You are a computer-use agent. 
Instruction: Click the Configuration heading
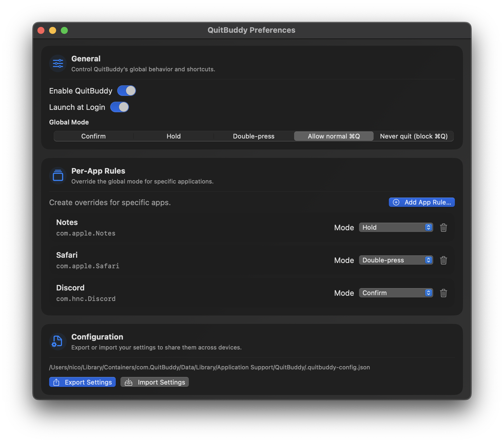click(97, 337)
